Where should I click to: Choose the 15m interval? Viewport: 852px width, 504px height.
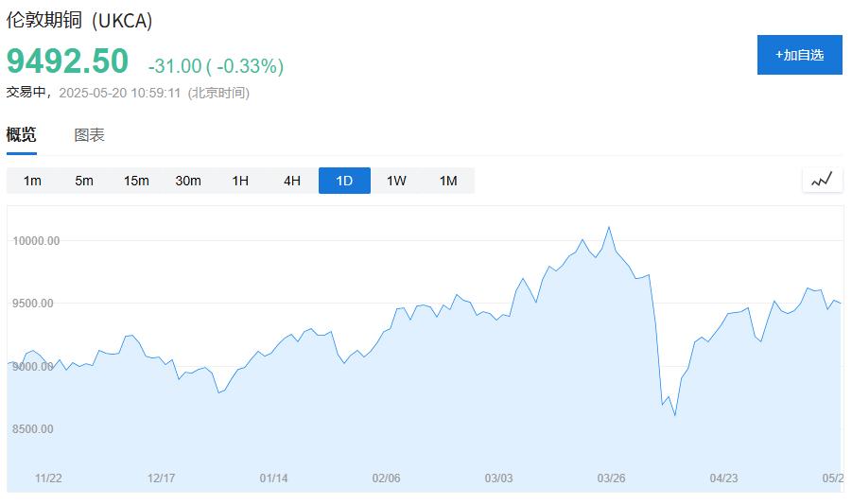pyautogui.click(x=136, y=181)
